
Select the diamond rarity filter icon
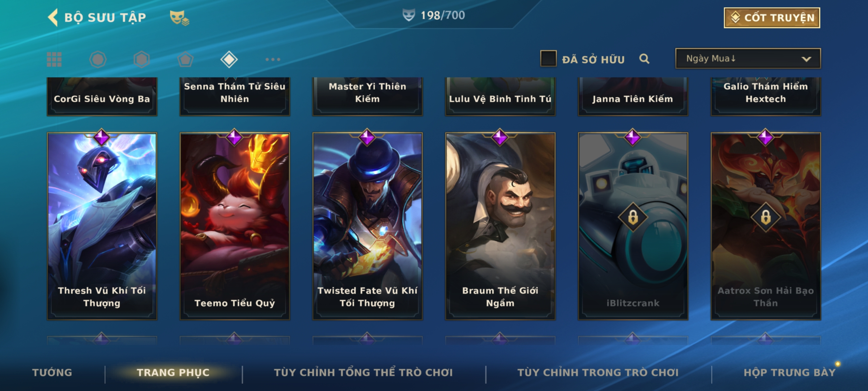tap(229, 59)
